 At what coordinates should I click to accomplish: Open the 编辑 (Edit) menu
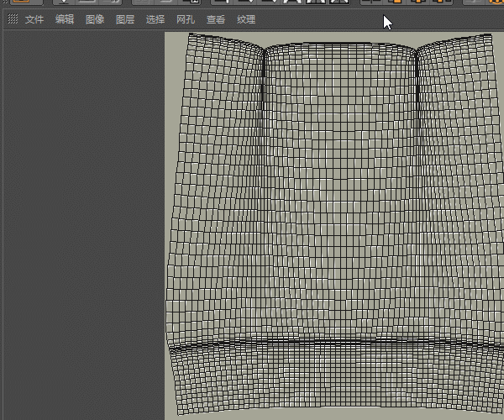pyautogui.click(x=65, y=18)
